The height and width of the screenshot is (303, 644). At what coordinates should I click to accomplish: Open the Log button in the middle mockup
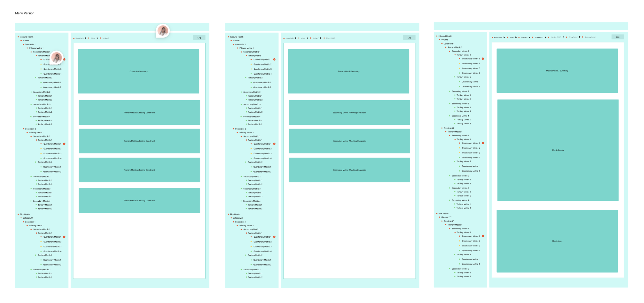(409, 38)
